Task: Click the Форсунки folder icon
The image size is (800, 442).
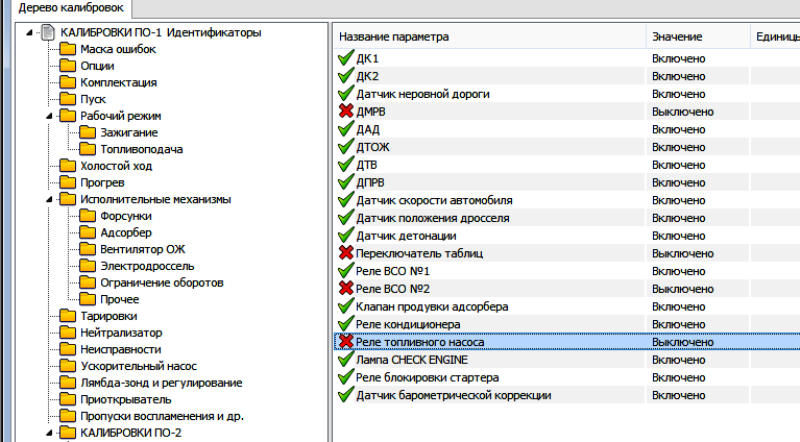Action: (88, 216)
